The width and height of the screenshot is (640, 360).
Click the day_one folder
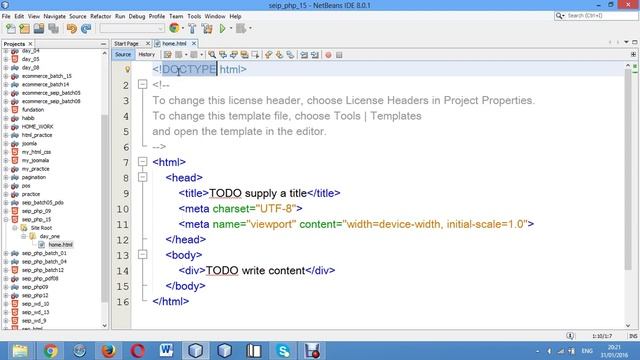pos(49,236)
